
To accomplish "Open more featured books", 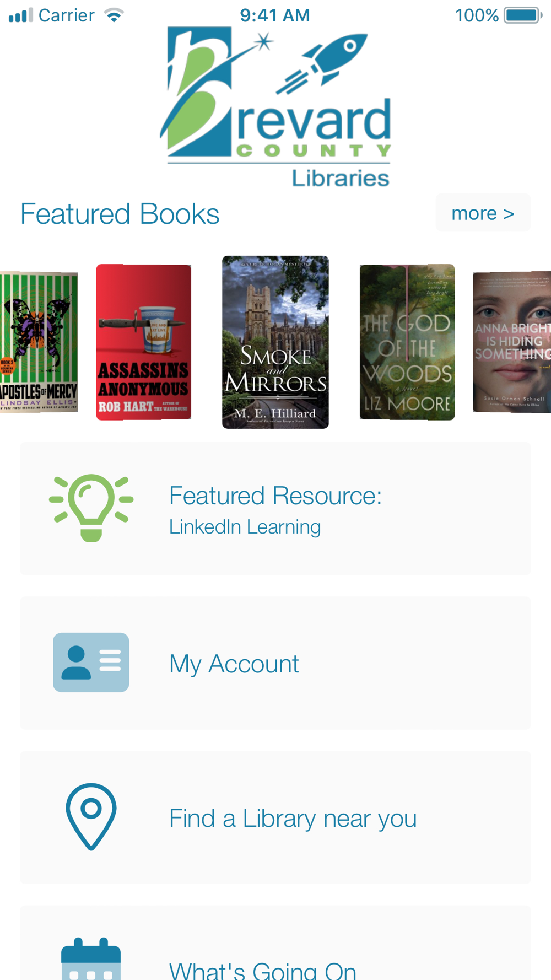I will pos(483,213).
